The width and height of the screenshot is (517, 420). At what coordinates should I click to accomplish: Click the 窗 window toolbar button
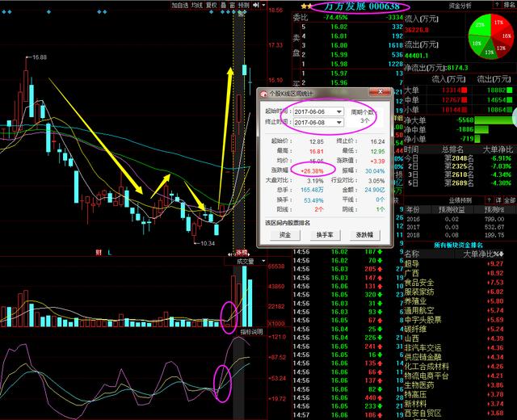click(x=233, y=5)
